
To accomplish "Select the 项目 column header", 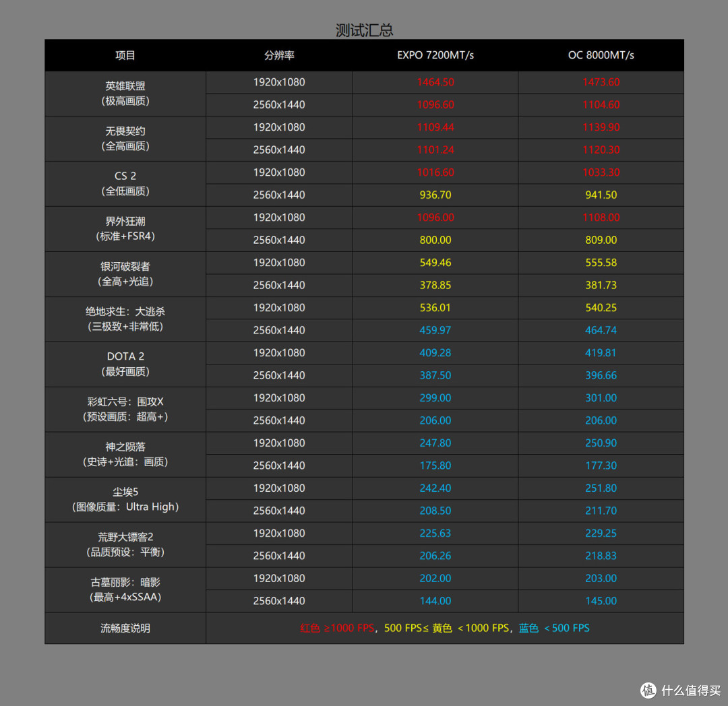I will coord(125,56).
